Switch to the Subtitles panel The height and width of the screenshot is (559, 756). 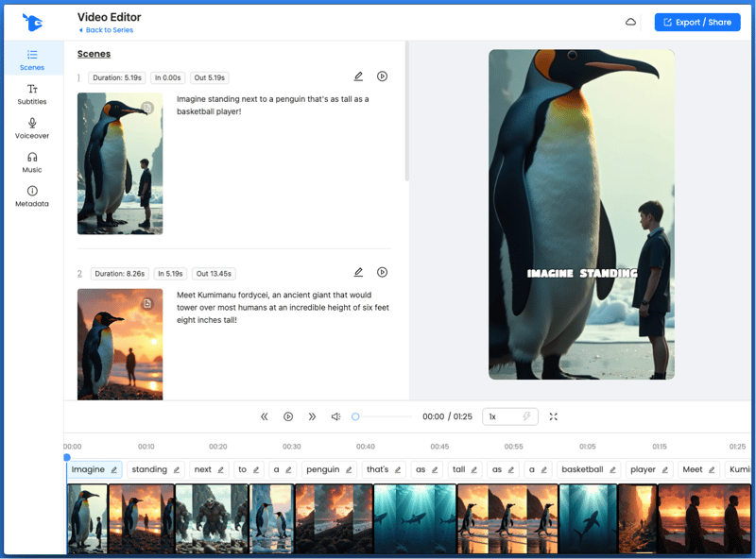32,94
